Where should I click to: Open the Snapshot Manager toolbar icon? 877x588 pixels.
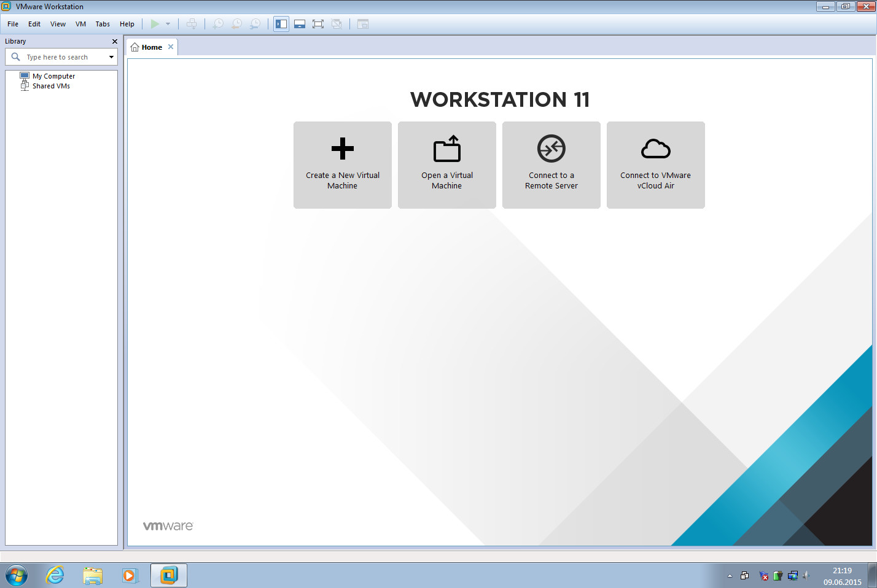(255, 24)
